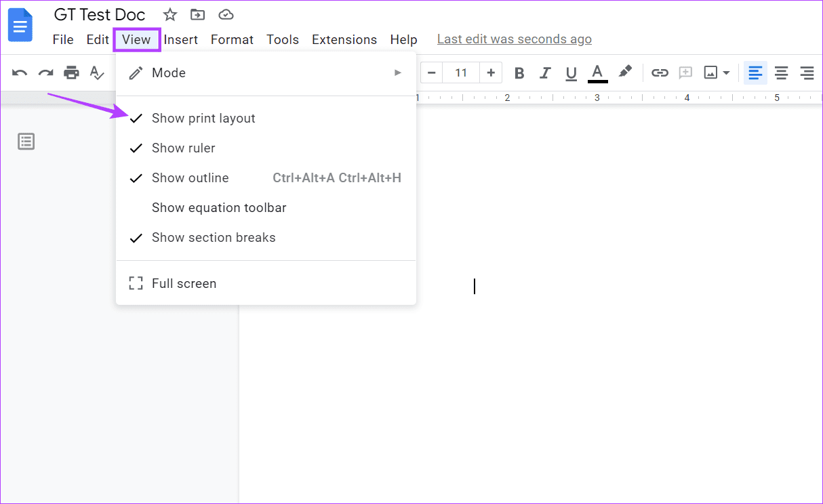Screen dimensions: 823x504
Task: Align text left
Action: click(755, 72)
